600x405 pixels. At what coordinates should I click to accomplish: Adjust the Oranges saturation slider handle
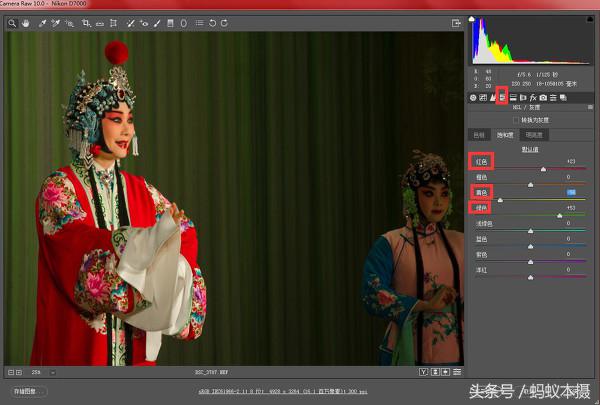pyautogui.click(x=530, y=185)
